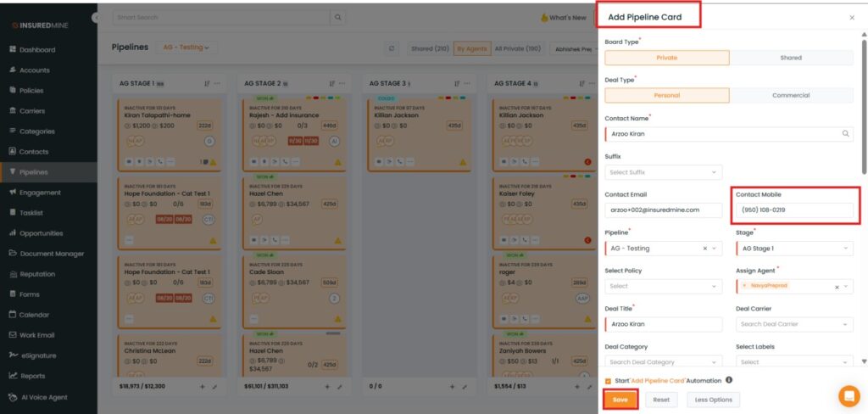Collapse the left sidebar arrow

coord(95,17)
